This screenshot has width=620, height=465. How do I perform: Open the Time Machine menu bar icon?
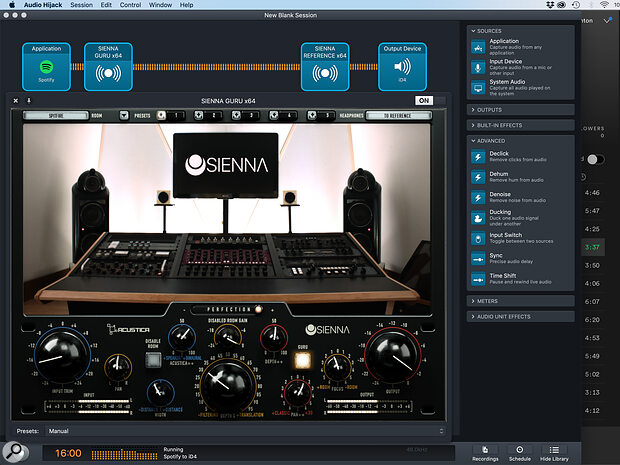(x=576, y=5)
